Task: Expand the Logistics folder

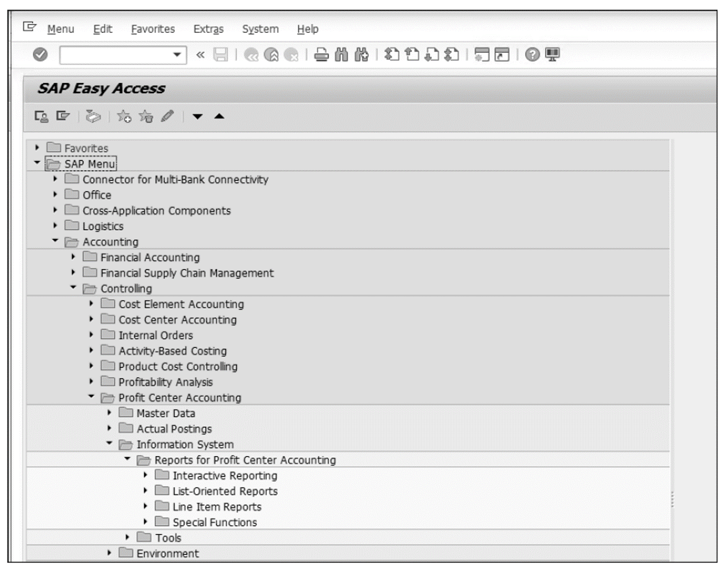Action: point(55,225)
